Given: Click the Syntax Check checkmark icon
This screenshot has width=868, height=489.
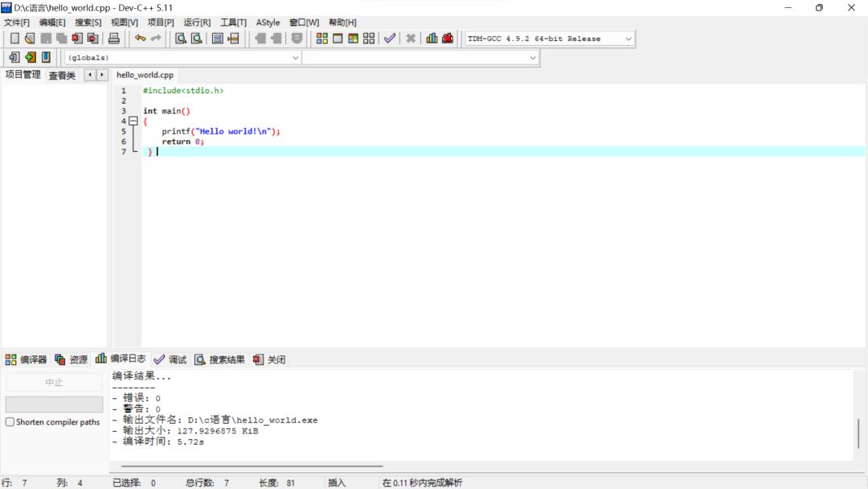Looking at the screenshot, I should [x=390, y=39].
